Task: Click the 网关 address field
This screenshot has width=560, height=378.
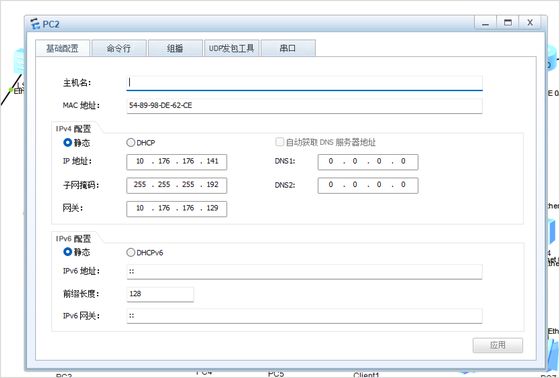Action: [x=176, y=209]
